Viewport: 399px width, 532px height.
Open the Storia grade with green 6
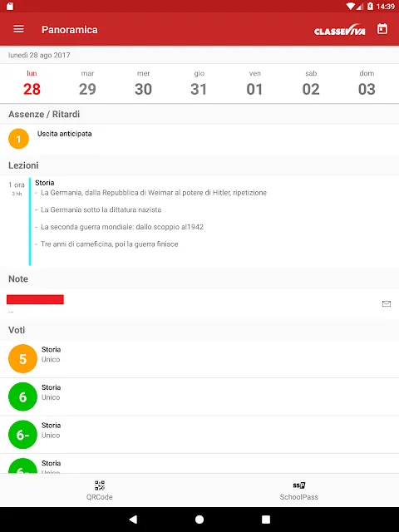199,397
